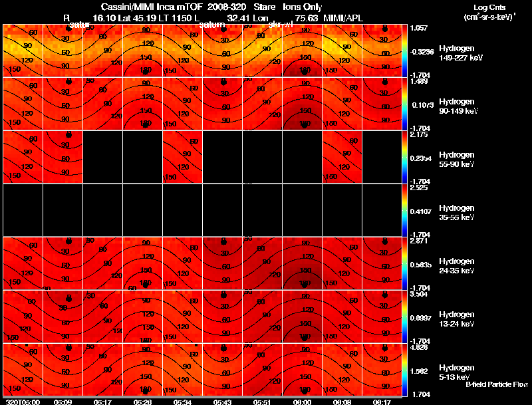Click the 55-90 keV color scale bar
Viewport: 532px width, 405px height.
[404, 157]
